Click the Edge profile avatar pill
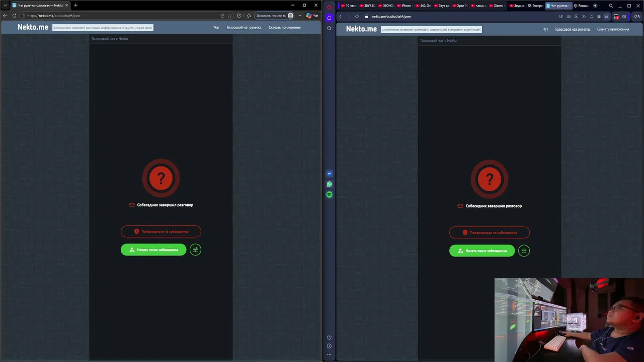 point(274,16)
